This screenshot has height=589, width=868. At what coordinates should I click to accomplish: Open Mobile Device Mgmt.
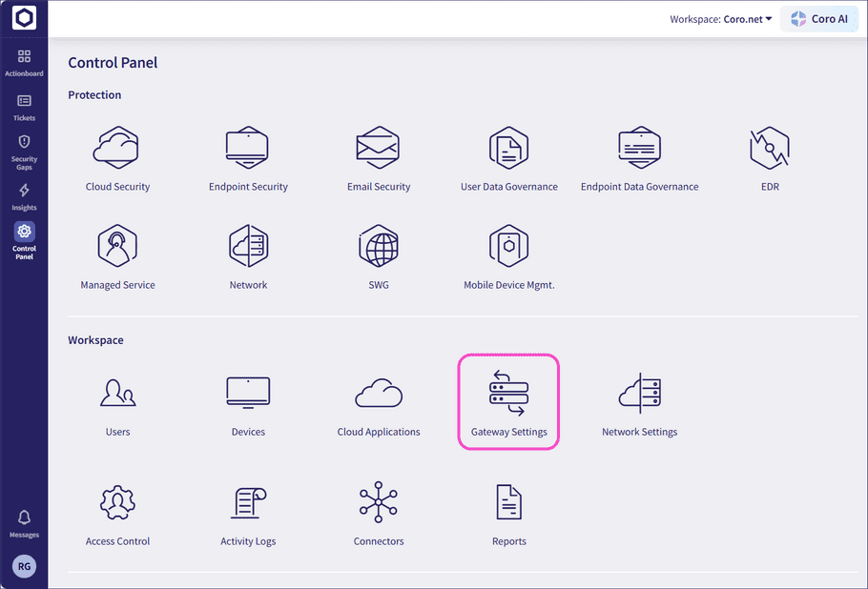tap(508, 248)
